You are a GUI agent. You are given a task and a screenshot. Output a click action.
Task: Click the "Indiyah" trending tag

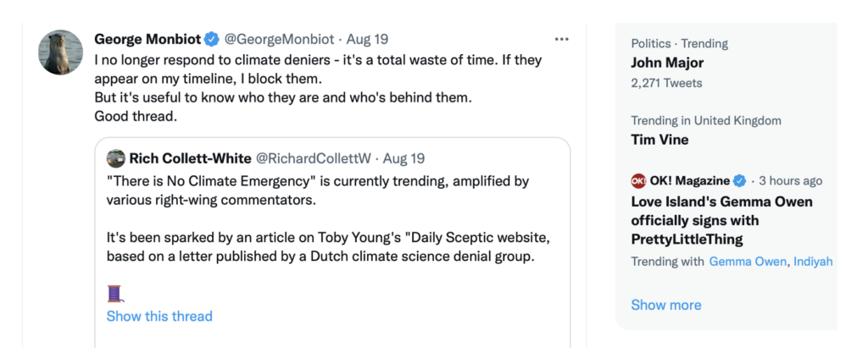point(813,262)
